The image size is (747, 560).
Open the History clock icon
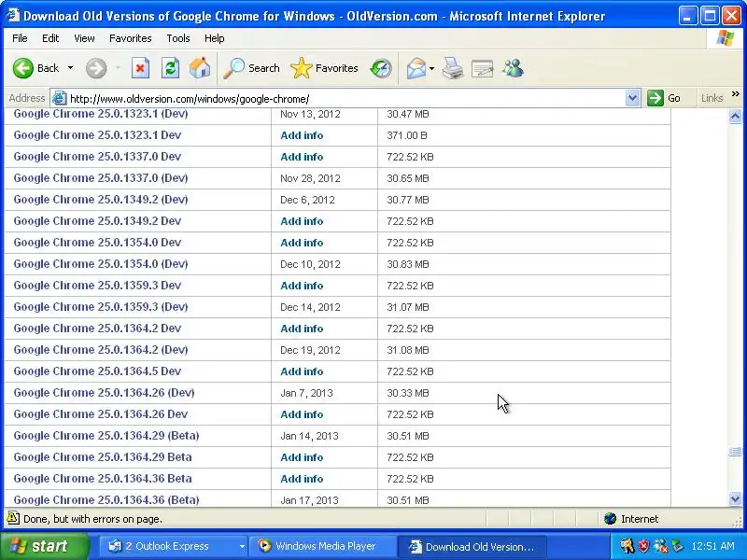pos(381,68)
